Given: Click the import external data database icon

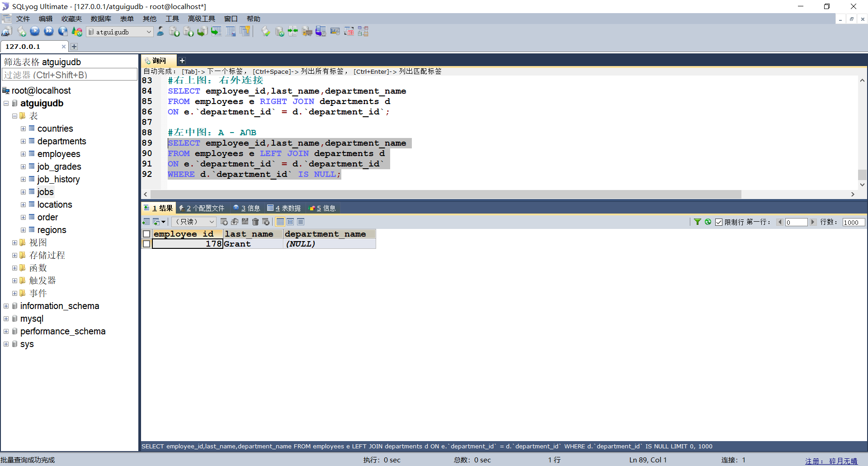Looking at the screenshot, I should click(175, 32).
